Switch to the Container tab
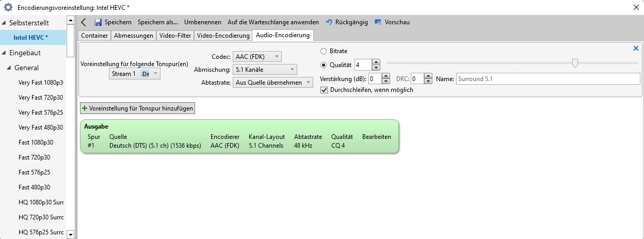644x239 pixels. tap(94, 36)
